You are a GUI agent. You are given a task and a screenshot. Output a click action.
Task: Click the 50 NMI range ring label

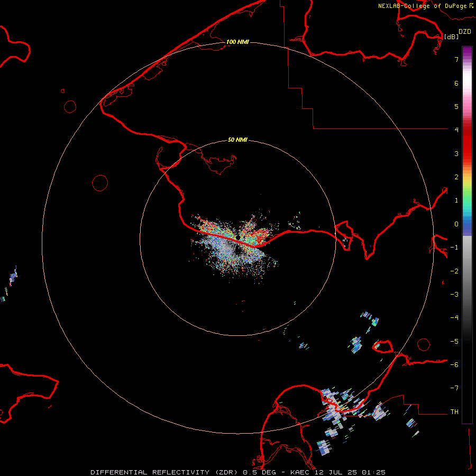[x=237, y=140]
